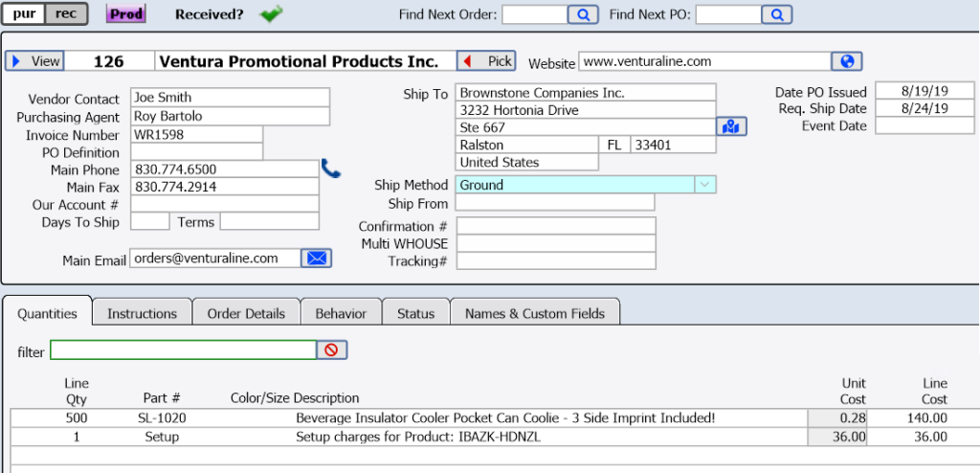Click the Find Next Order search icon
This screenshot has height=473, width=980.
pyautogui.click(x=583, y=15)
